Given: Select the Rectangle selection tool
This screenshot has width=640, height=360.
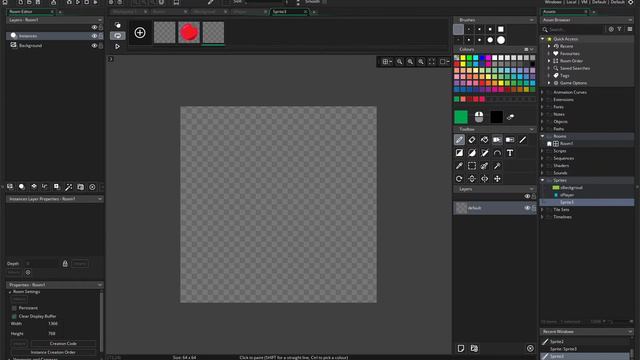Looking at the screenshot, I should pos(472,166).
